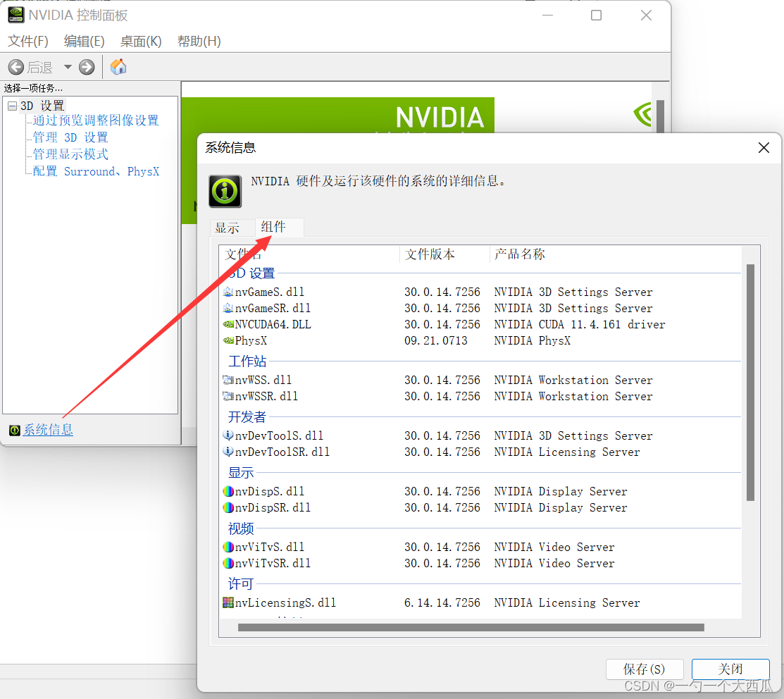This screenshot has height=699, width=784.
Task: Open the 桌面(K) menu
Action: (x=140, y=41)
